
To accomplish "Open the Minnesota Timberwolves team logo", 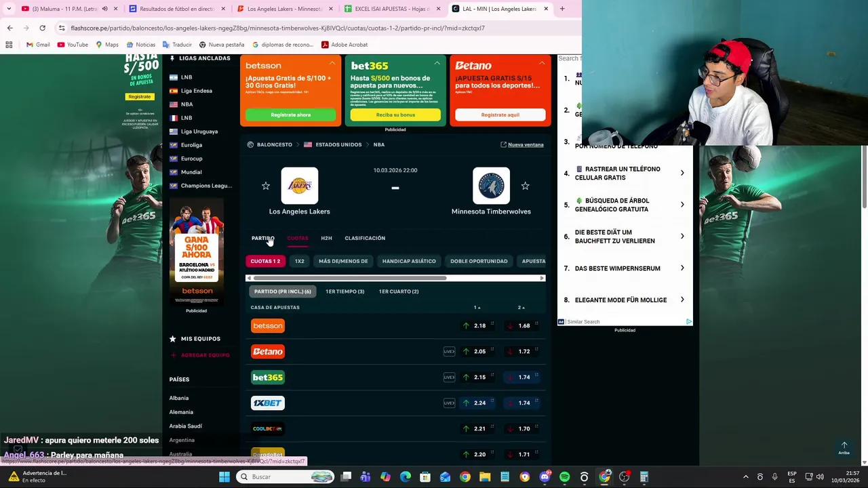I will [x=491, y=186].
